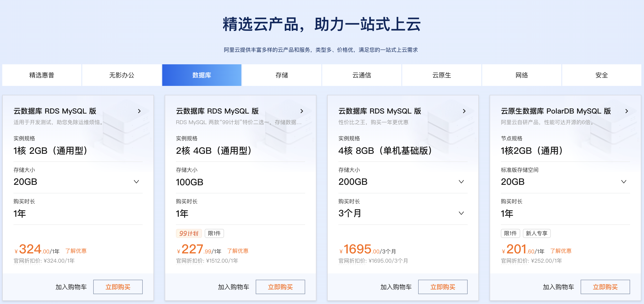Click the ¥324.00/1年 price

pyautogui.click(x=37, y=249)
